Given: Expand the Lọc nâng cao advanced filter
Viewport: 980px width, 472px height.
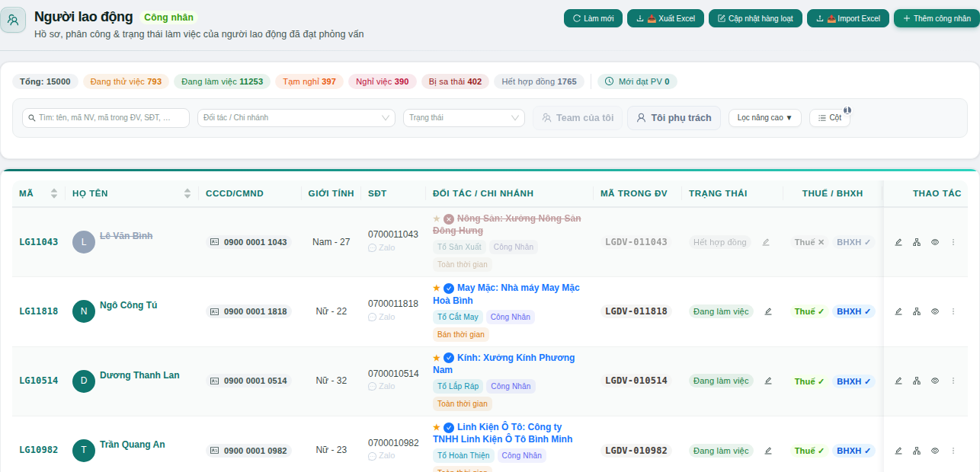Looking at the screenshot, I should coord(764,118).
